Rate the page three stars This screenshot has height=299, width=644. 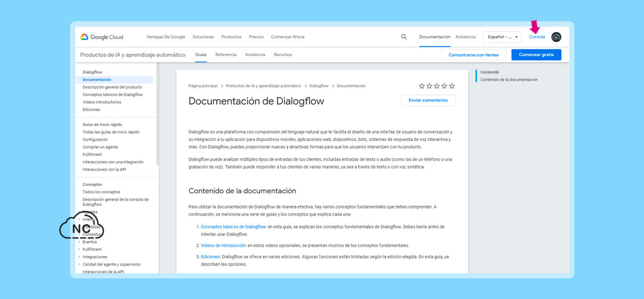click(x=437, y=86)
